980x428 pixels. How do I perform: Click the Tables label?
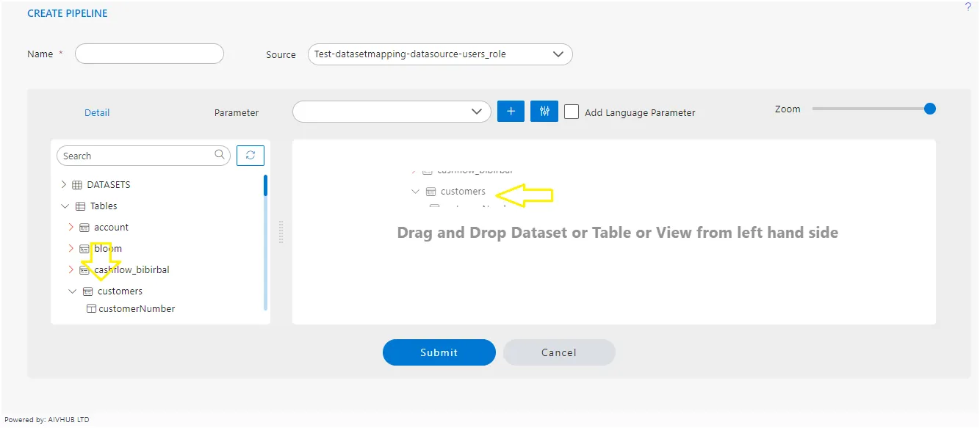104,206
